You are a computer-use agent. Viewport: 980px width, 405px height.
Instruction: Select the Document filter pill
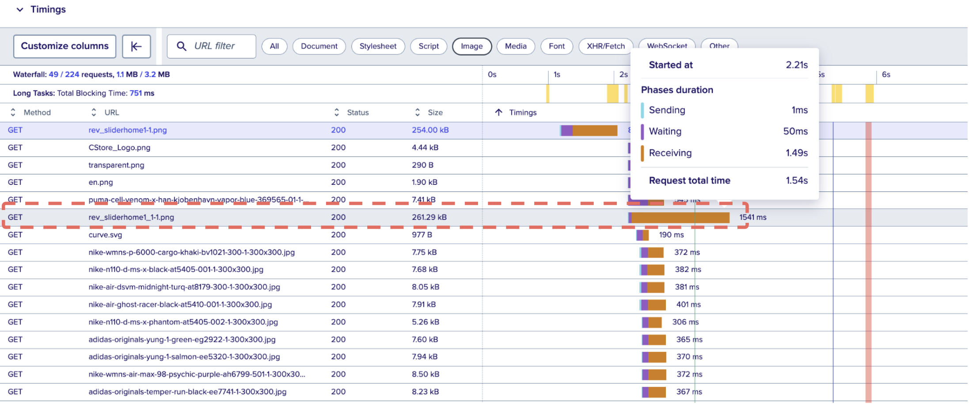click(x=319, y=46)
